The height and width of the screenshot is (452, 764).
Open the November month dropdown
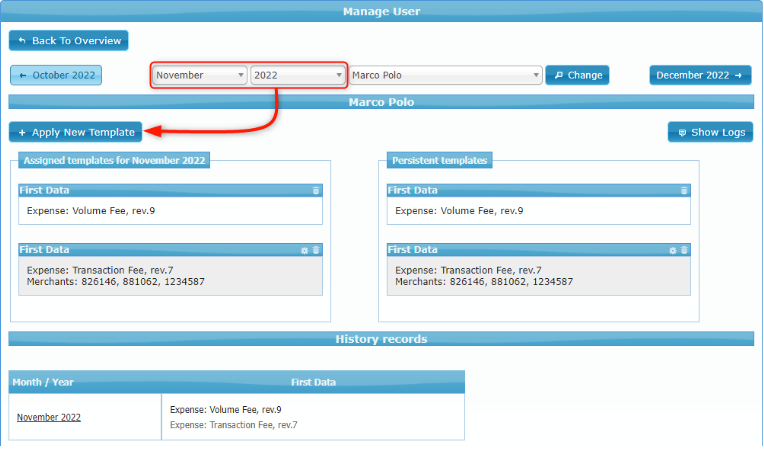(x=200, y=75)
